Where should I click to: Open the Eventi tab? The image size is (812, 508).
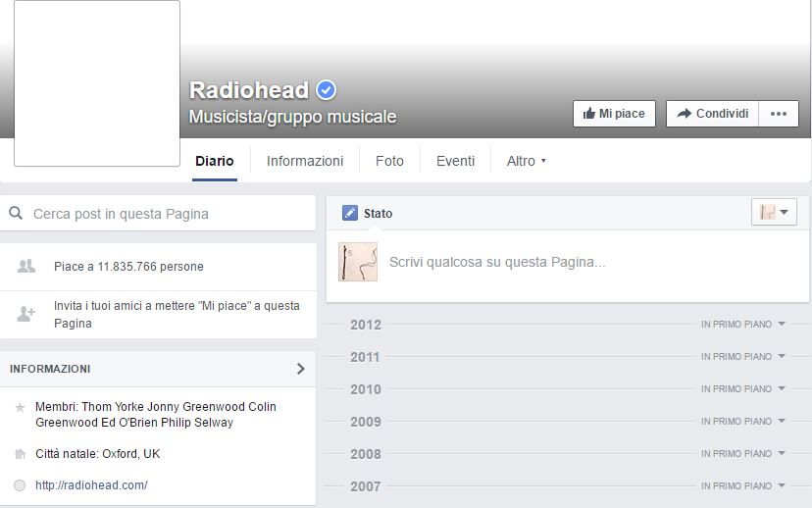click(455, 161)
